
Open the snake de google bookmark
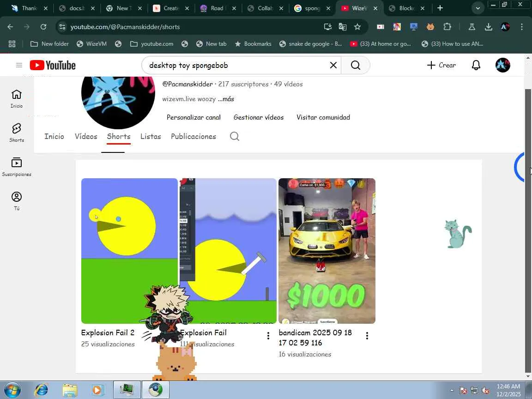(x=311, y=44)
